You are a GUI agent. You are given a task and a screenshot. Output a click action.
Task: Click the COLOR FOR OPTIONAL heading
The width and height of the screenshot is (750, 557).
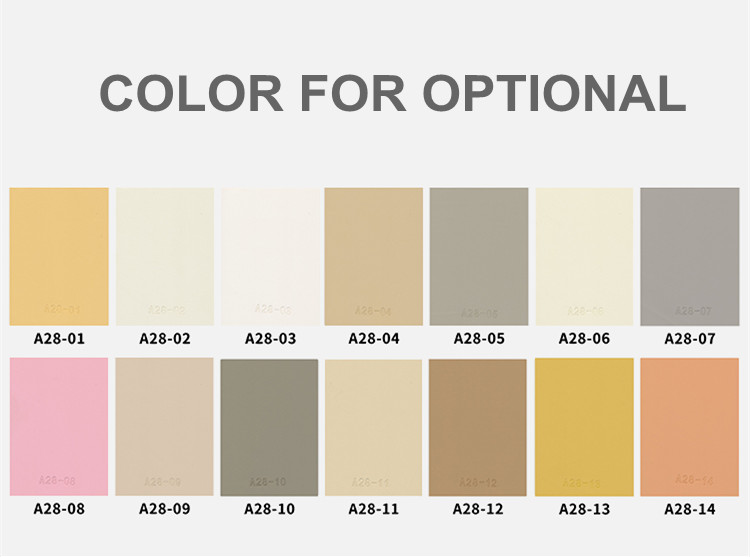tap(393, 93)
